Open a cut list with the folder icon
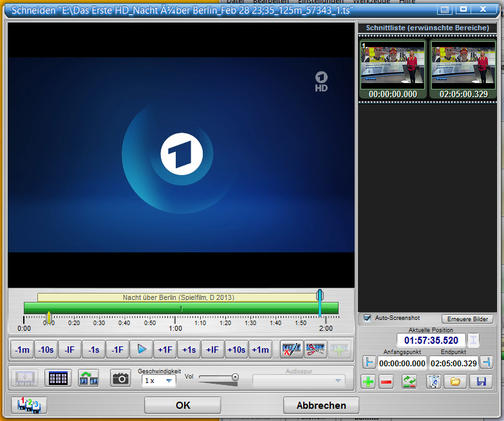Screen dimensions: 504x421 (x=455, y=382)
